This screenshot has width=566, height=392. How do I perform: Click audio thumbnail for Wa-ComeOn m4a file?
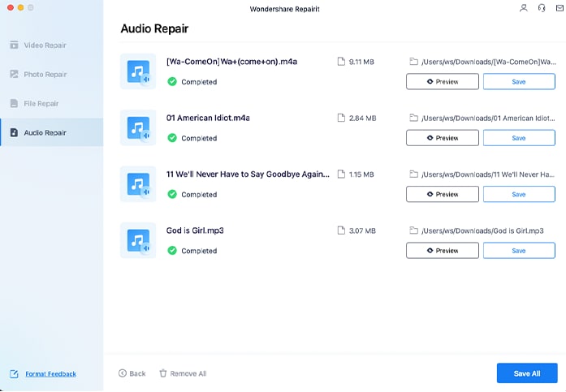click(x=138, y=71)
